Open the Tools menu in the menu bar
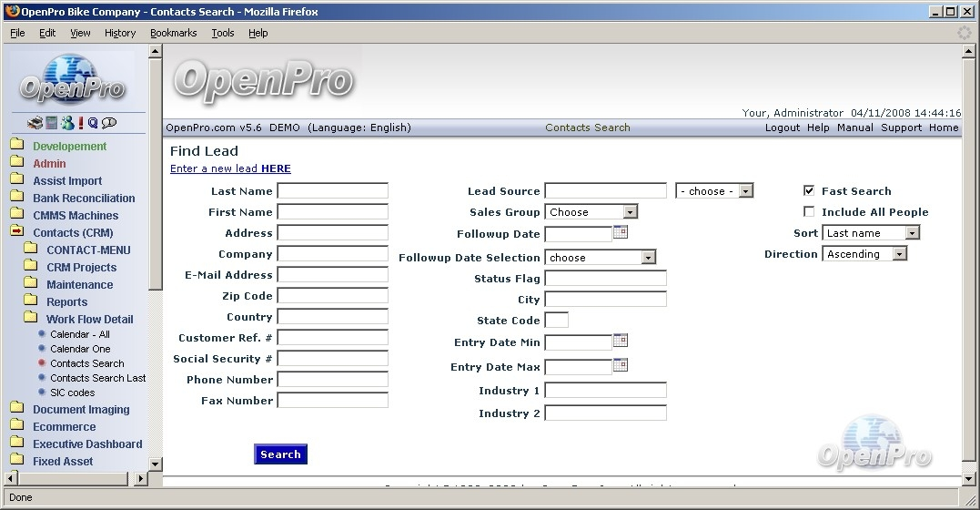The image size is (980, 510). click(x=222, y=33)
